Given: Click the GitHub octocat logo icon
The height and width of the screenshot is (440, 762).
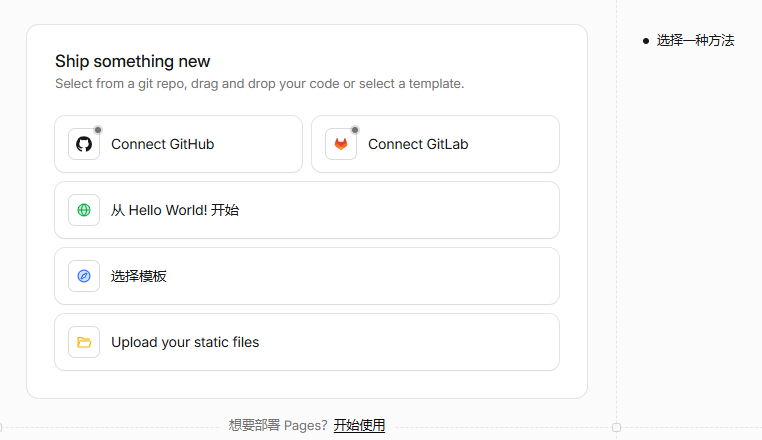Looking at the screenshot, I should (84, 144).
